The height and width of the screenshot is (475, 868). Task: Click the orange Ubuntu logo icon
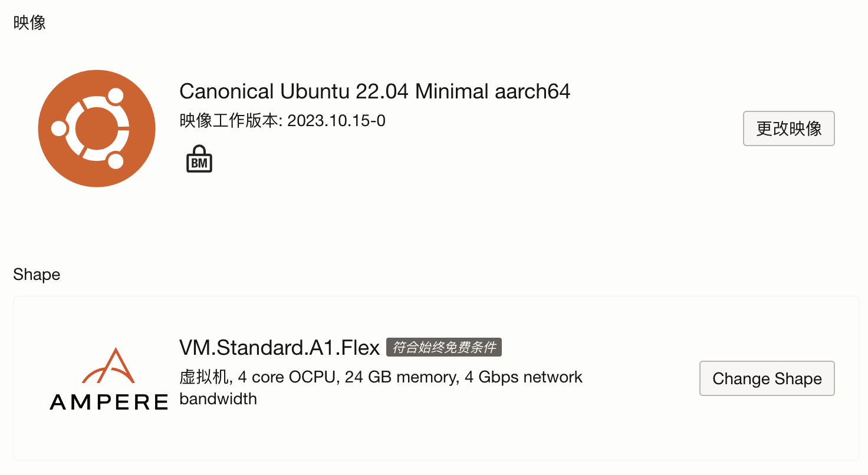(97, 128)
